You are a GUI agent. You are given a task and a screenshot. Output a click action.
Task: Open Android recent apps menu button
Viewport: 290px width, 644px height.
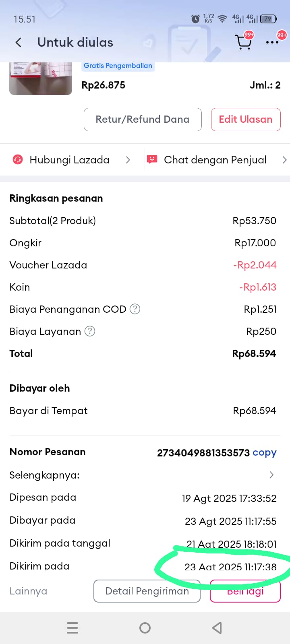coord(72,628)
